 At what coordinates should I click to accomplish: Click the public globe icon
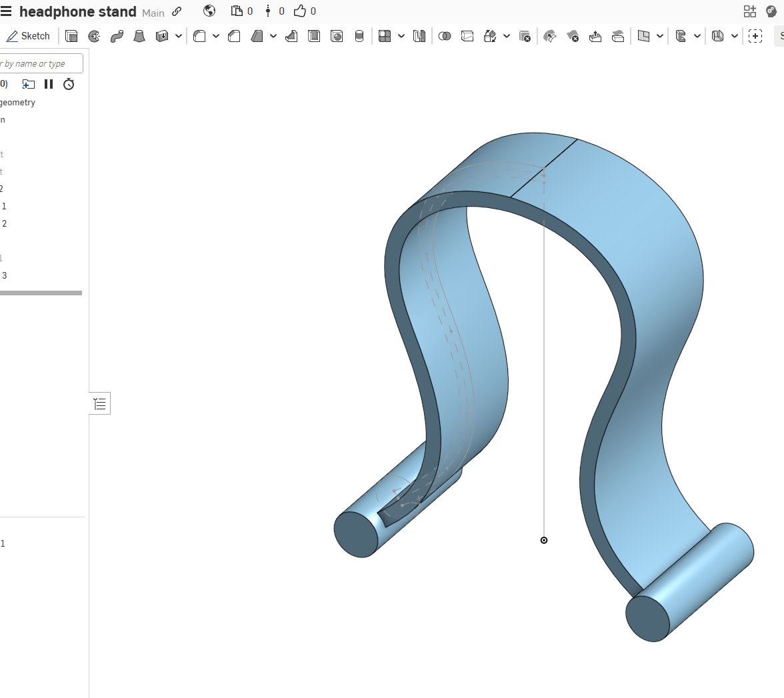pos(209,11)
